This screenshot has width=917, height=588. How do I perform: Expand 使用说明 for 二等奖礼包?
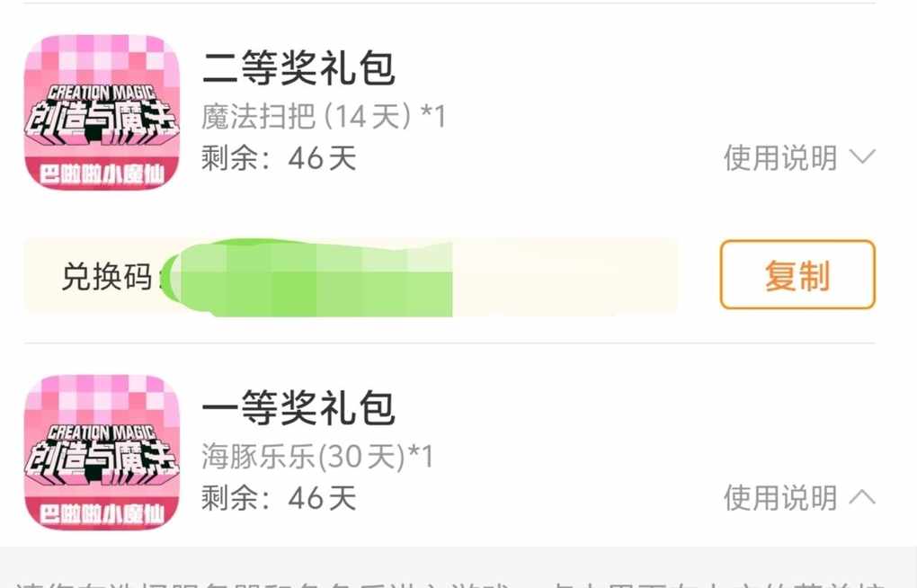click(780, 158)
